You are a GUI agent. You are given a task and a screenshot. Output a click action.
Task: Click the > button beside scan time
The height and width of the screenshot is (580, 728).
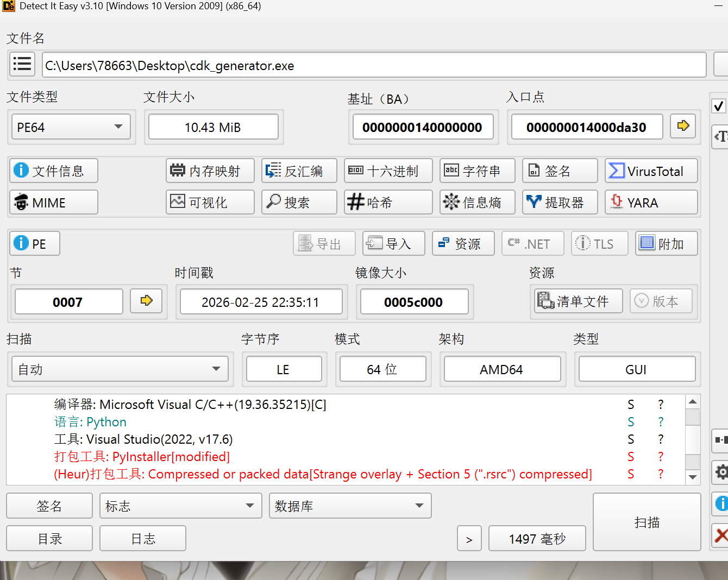[x=469, y=538]
